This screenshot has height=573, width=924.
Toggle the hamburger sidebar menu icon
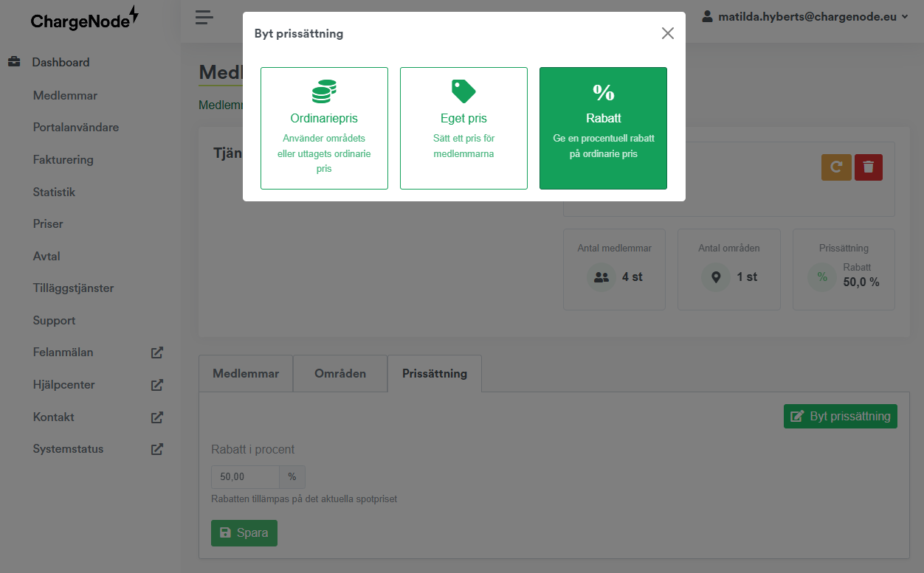[x=204, y=17]
